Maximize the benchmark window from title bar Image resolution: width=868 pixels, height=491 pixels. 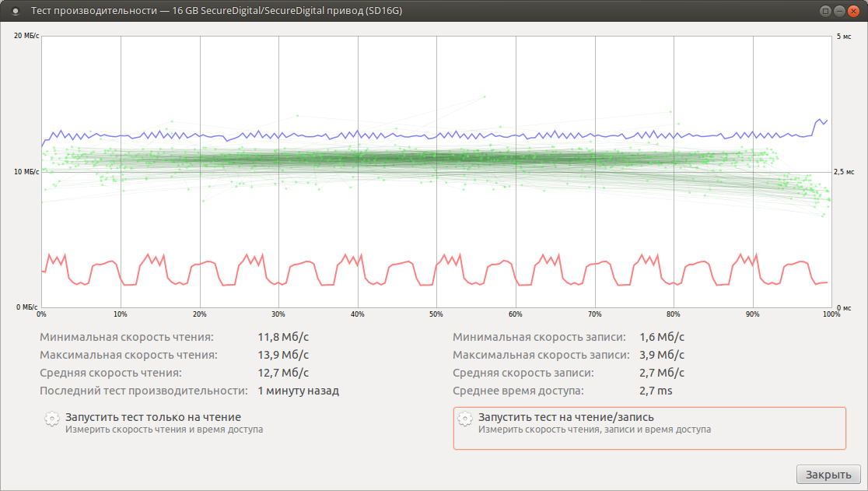point(825,11)
